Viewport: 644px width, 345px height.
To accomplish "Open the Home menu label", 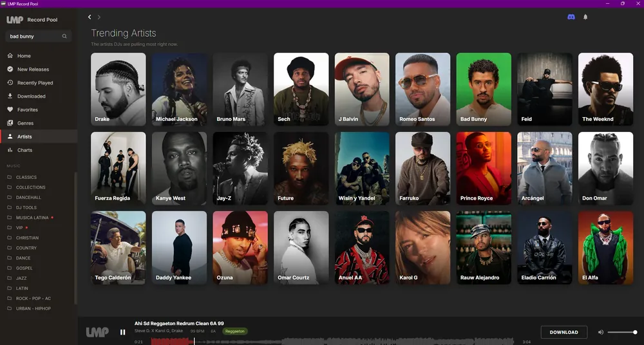I will pos(24,56).
